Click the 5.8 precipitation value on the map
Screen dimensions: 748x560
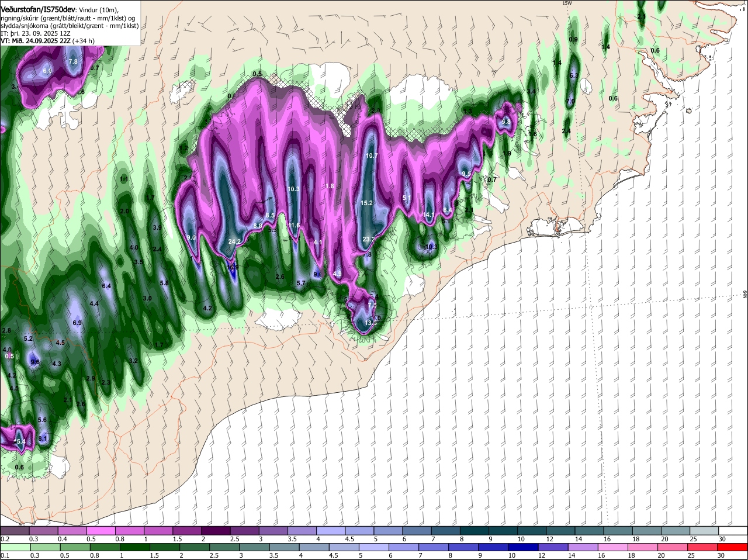coord(164,283)
